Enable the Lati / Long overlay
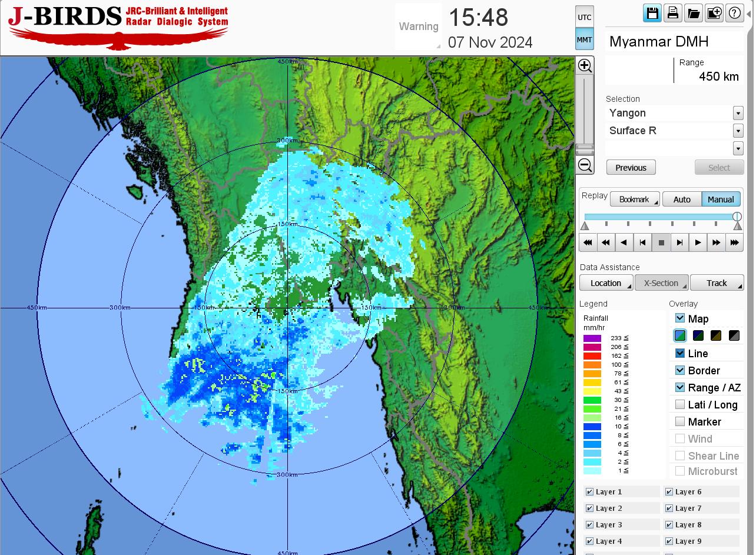 pos(680,404)
